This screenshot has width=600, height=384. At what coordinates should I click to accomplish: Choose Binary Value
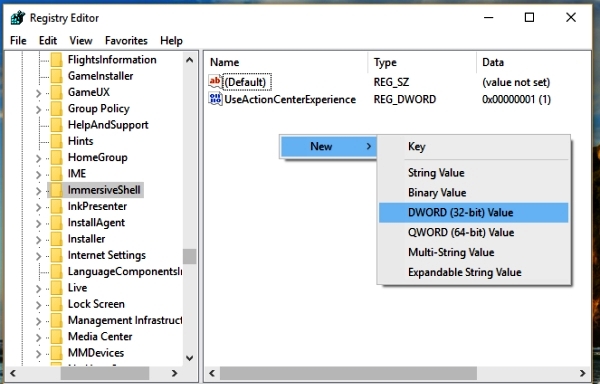pyautogui.click(x=473, y=193)
